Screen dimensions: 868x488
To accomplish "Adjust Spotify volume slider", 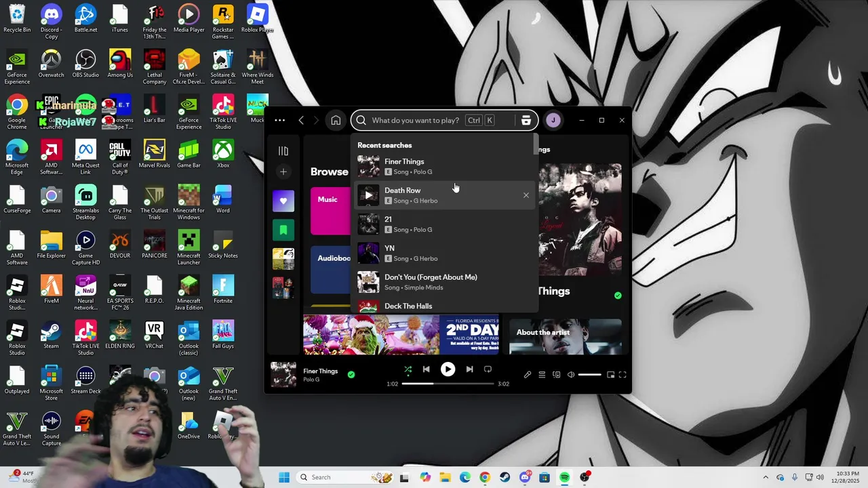I will (589, 375).
